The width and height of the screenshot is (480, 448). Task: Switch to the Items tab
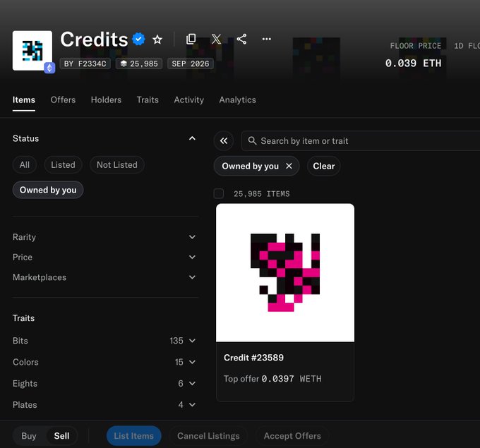pyautogui.click(x=24, y=99)
